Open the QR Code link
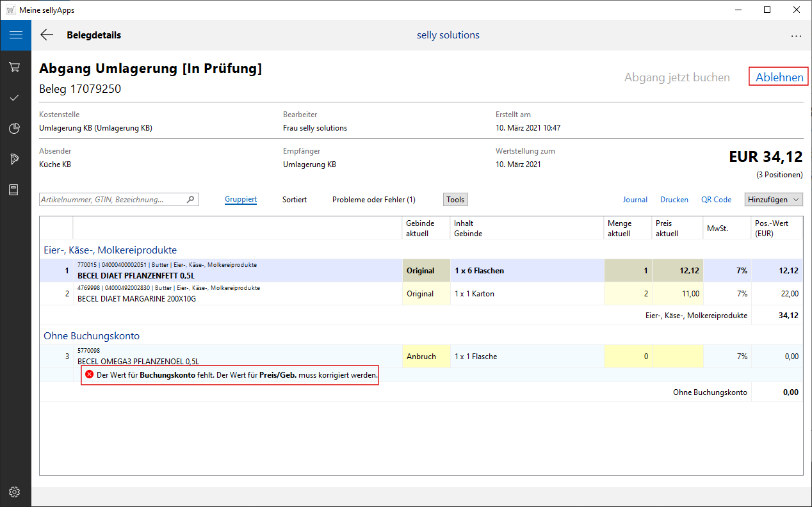 716,200
